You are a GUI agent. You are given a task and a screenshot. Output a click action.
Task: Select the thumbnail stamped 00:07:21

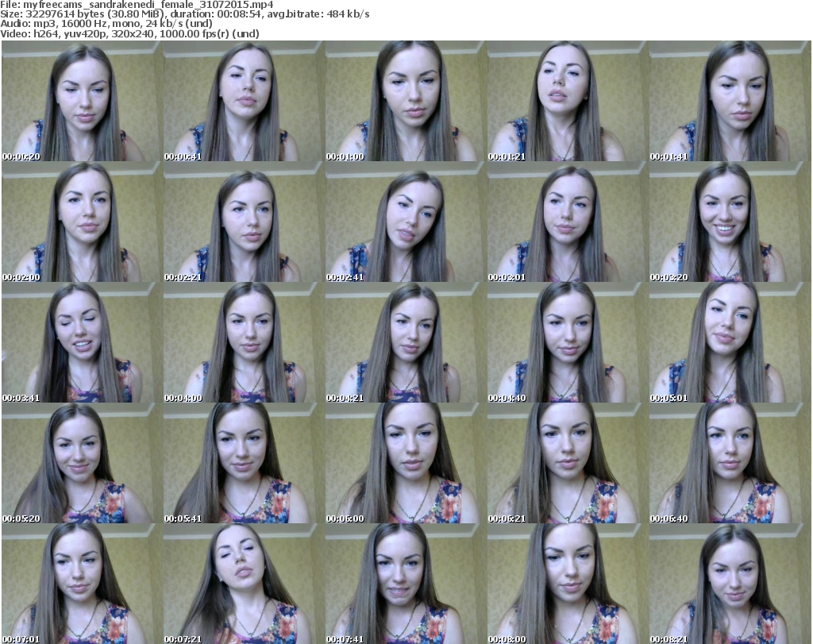[244, 584]
